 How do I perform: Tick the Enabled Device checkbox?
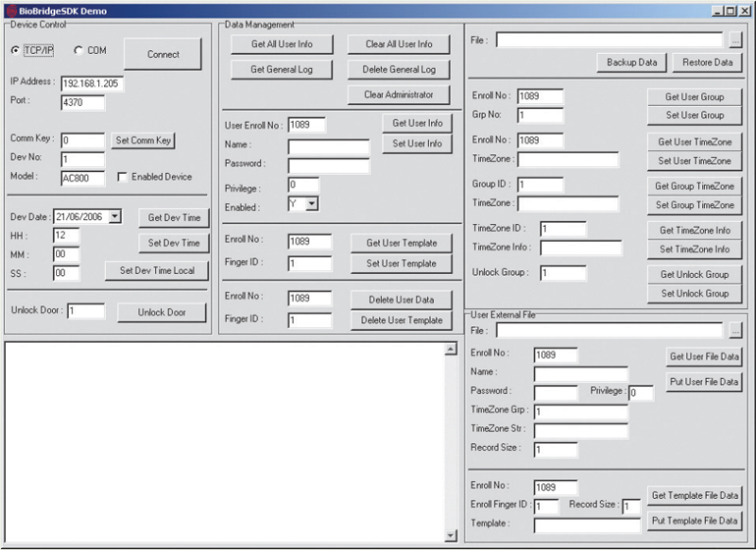pyautogui.click(x=123, y=177)
